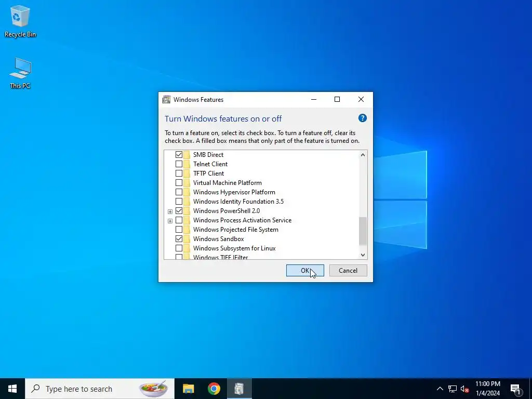Image resolution: width=532 pixels, height=399 pixels.
Task: Select the SMB Direct label
Action: coord(208,155)
